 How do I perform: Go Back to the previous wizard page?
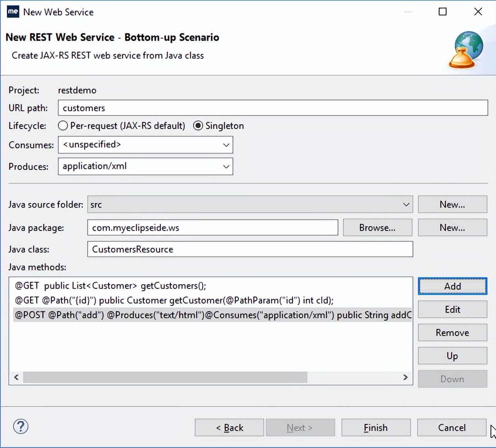point(229,428)
